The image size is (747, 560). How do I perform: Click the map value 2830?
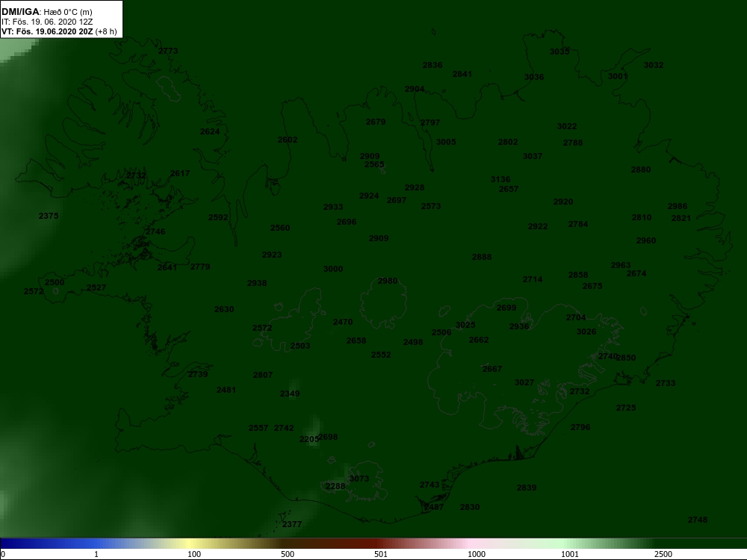(470, 508)
